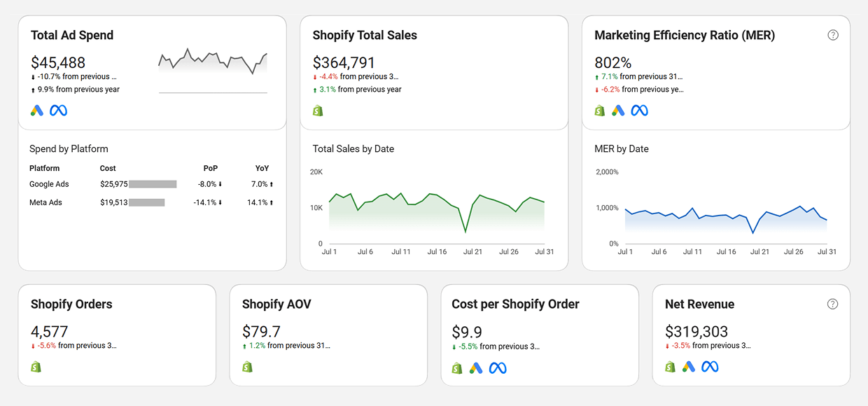The image size is (868, 406).
Task: Click the Total Ad Spend sparkline chart
Action: point(213,63)
